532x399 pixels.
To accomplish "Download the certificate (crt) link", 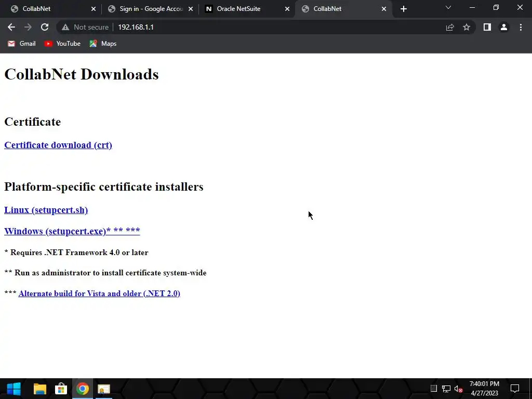I will click(58, 145).
